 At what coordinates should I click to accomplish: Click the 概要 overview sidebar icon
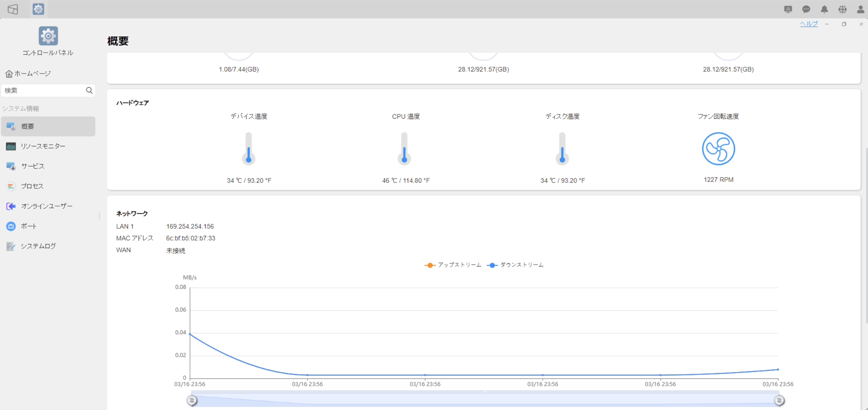pos(11,126)
